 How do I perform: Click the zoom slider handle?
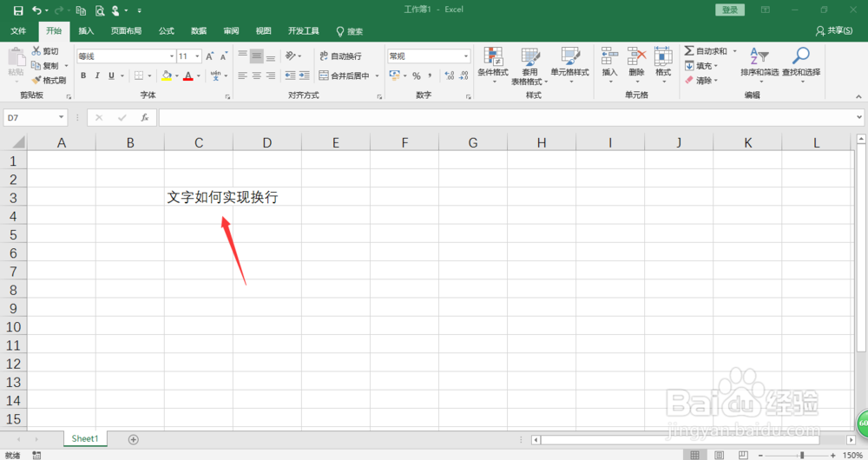[801, 455]
